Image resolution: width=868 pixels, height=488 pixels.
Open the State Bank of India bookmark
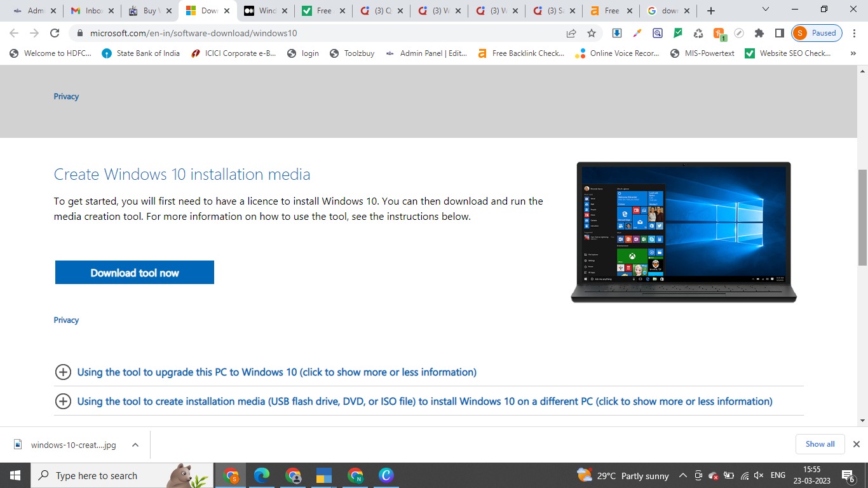141,53
